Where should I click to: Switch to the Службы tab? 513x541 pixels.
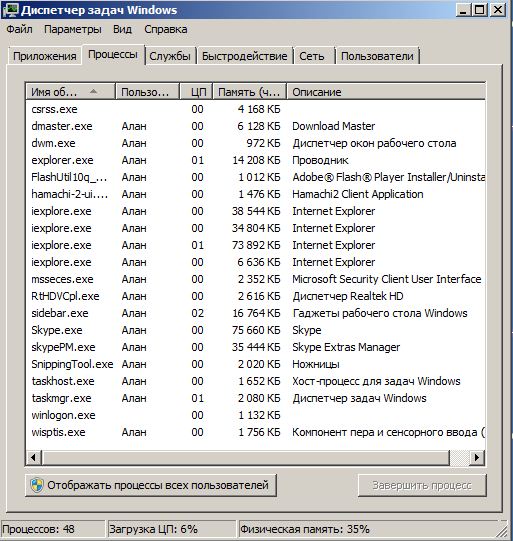click(170, 56)
